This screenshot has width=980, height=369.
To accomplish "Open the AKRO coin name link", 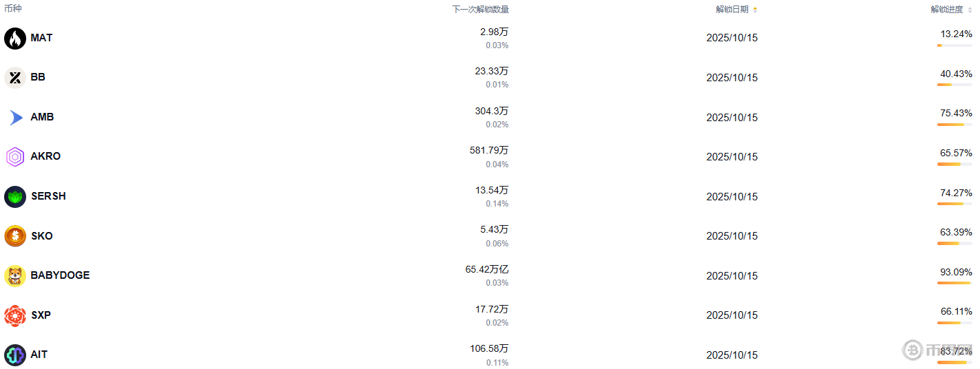I will (45, 156).
